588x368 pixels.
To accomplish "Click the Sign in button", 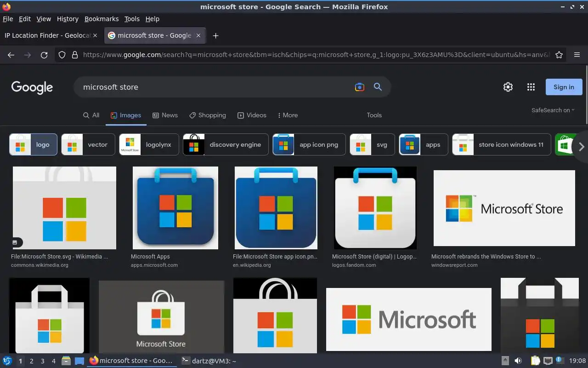I will [x=564, y=87].
